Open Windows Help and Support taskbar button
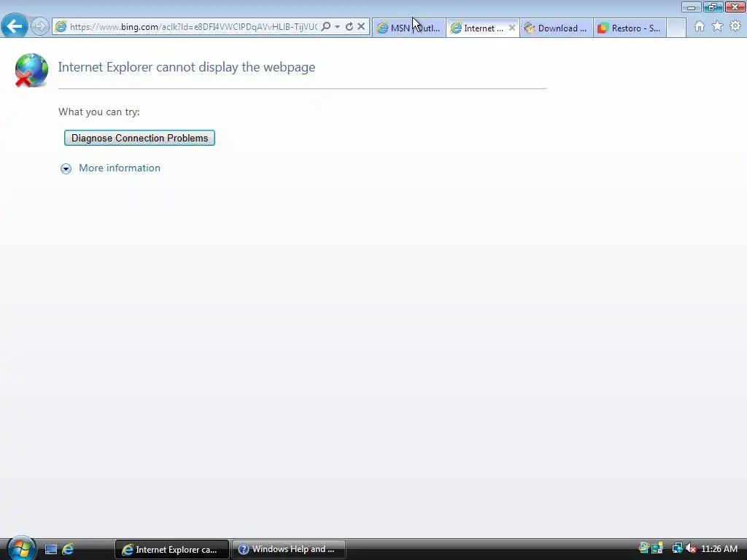The width and height of the screenshot is (747, 560). click(x=289, y=550)
